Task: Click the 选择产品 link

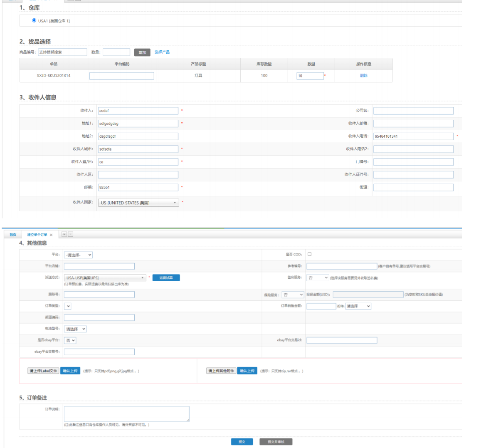Action: click(x=162, y=52)
